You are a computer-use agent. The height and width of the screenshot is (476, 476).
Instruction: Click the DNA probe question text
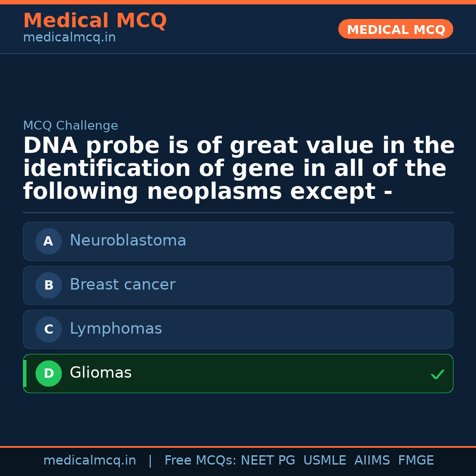click(x=238, y=169)
